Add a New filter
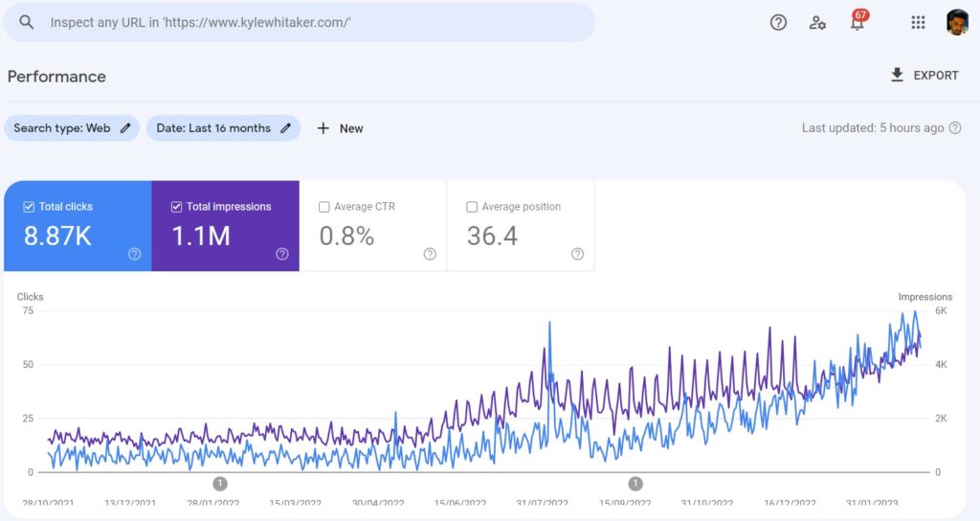The height and width of the screenshot is (521, 980). pos(340,128)
